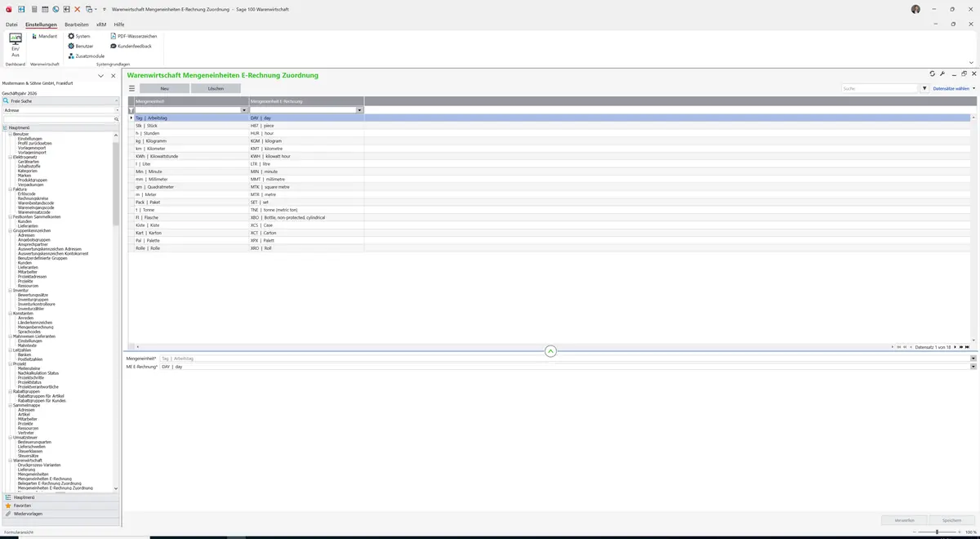Click the wrench icon in the form header
Image resolution: width=980 pixels, height=539 pixels.
tap(942, 73)
